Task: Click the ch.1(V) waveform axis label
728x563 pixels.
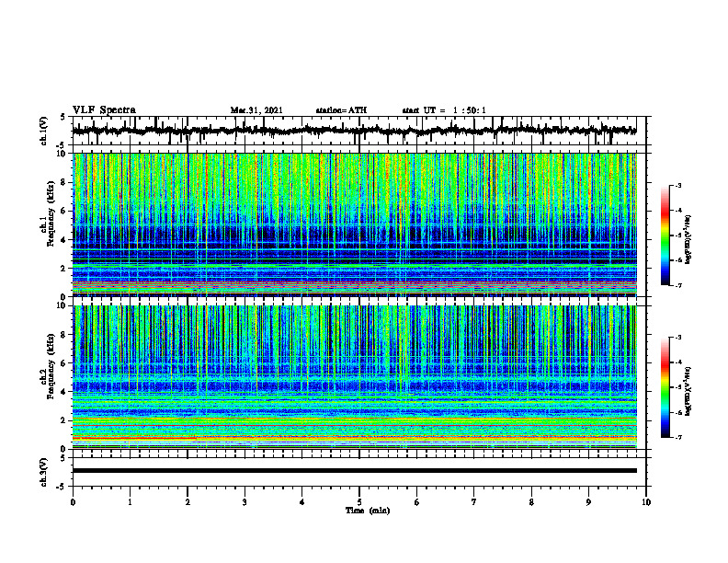Action: coord(44,131)
